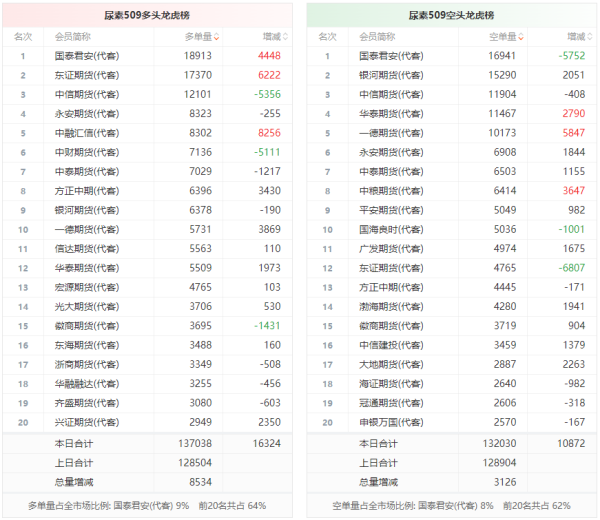Click red change value 8256
600x520 pixels.
tap(269, 133)
